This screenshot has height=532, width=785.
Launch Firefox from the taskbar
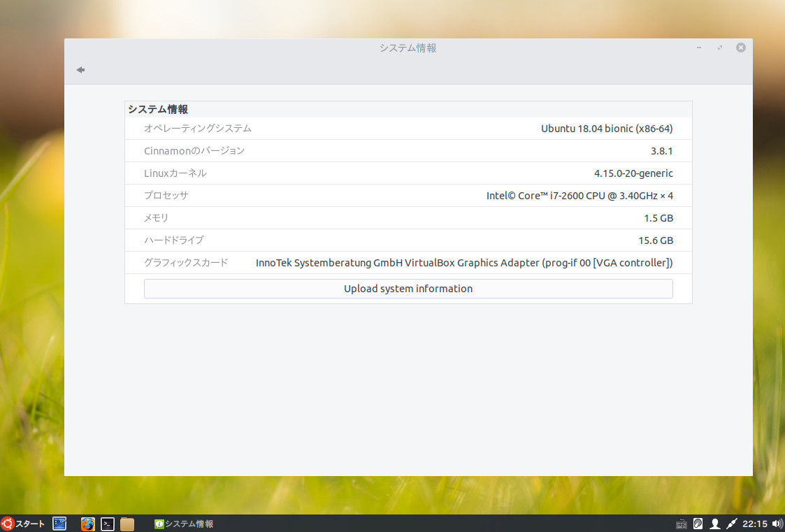[x=87, y=523]
